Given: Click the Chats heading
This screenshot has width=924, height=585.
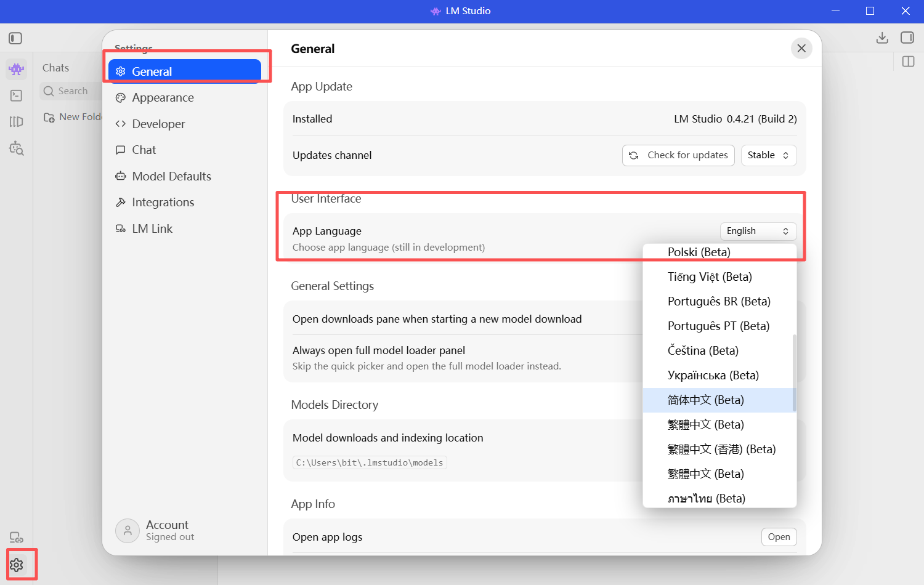Looking at the screenshot, I should (x=55, y=68).
